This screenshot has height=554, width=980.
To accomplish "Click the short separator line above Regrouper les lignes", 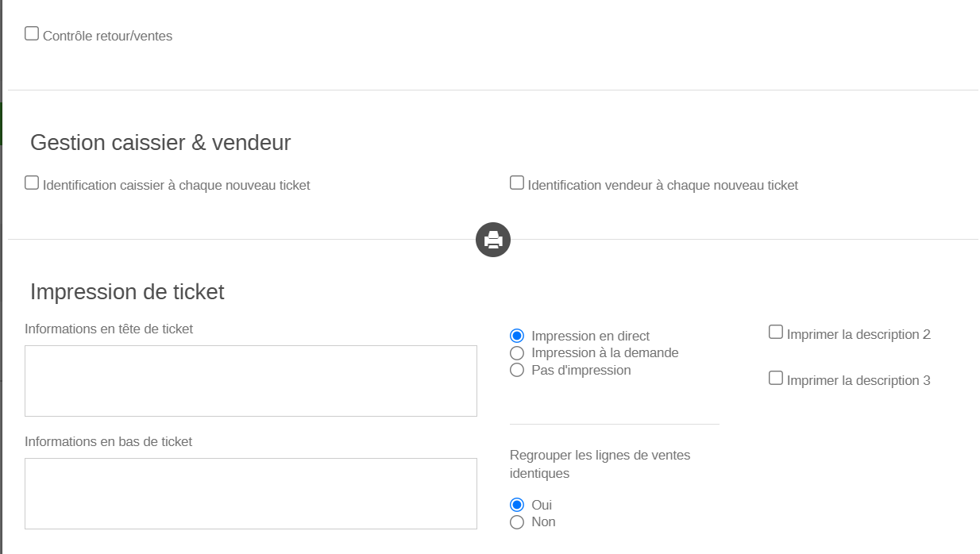I will (614, 424).
